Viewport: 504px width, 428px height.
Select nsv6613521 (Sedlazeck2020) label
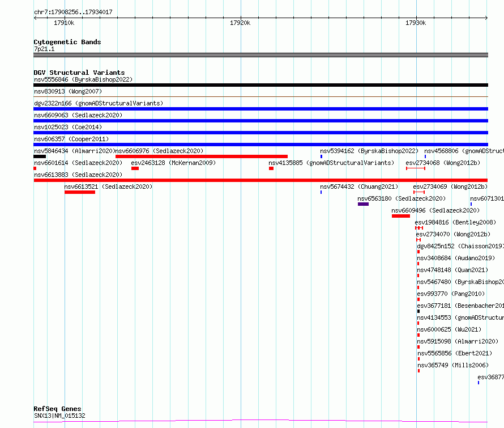click(x=108, y=187)
